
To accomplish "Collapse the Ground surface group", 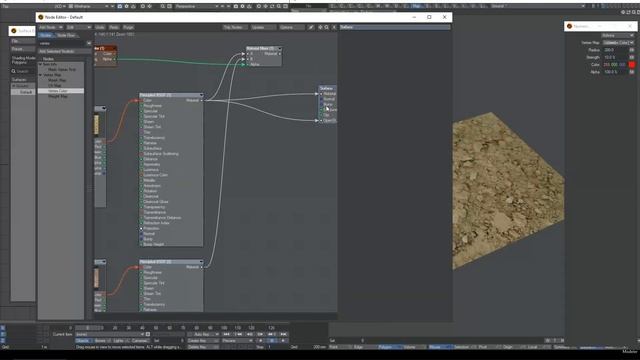I will point(13,86).
